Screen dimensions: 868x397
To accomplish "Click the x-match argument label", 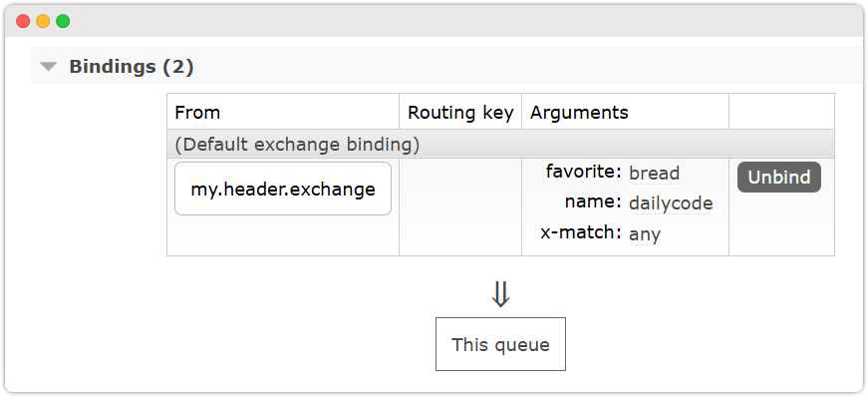I will click(x=581, y=232).
